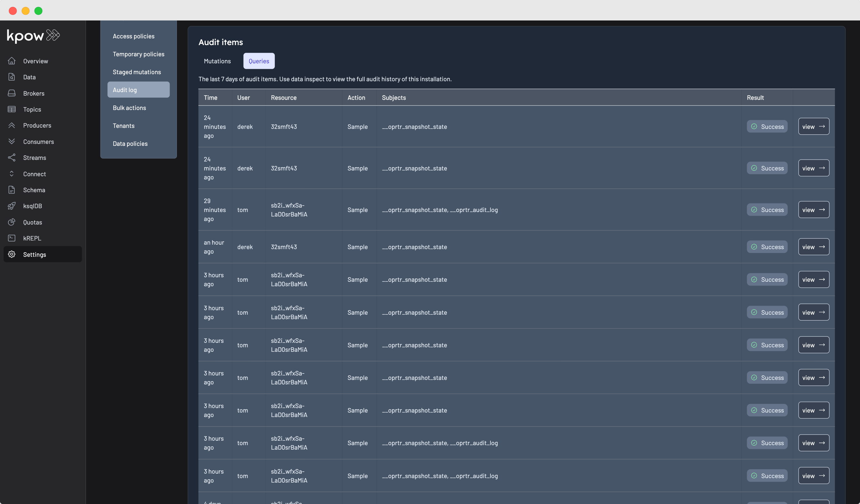Select the Settings gear icon
Viewport: 860px width, 504px height.
pyautogui.click(x=11, y=255)
